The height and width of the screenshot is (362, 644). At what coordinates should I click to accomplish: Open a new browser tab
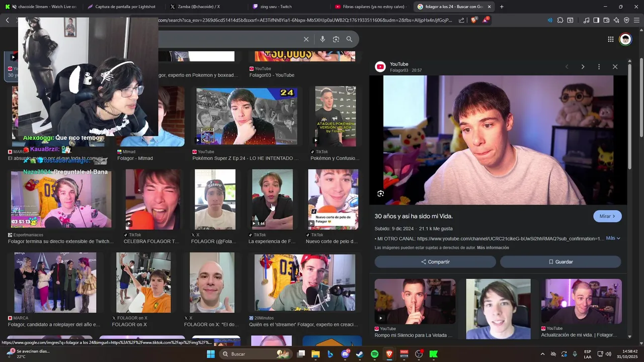click(502, 7)
